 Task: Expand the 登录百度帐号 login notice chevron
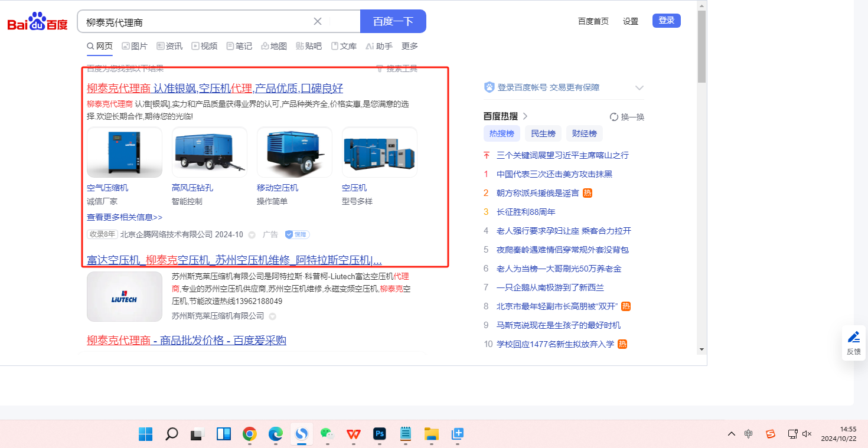tap(639, 88)
